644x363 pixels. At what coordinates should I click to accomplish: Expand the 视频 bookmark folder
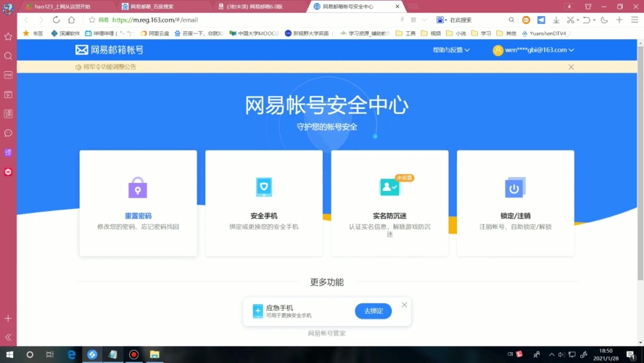tap(431, 33)
